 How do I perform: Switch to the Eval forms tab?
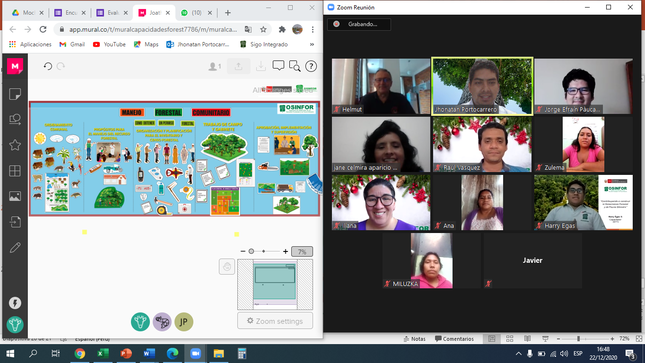(112, 13)
